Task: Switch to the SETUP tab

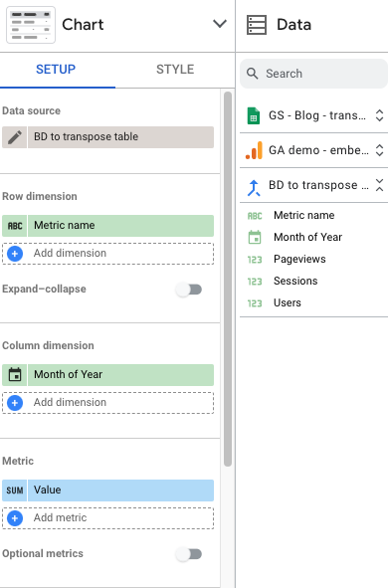Action: pyautogui.click(x=56, y=70)
